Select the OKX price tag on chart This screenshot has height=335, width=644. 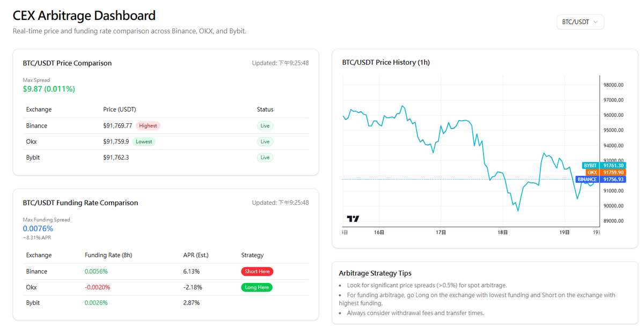coord(605,173)
